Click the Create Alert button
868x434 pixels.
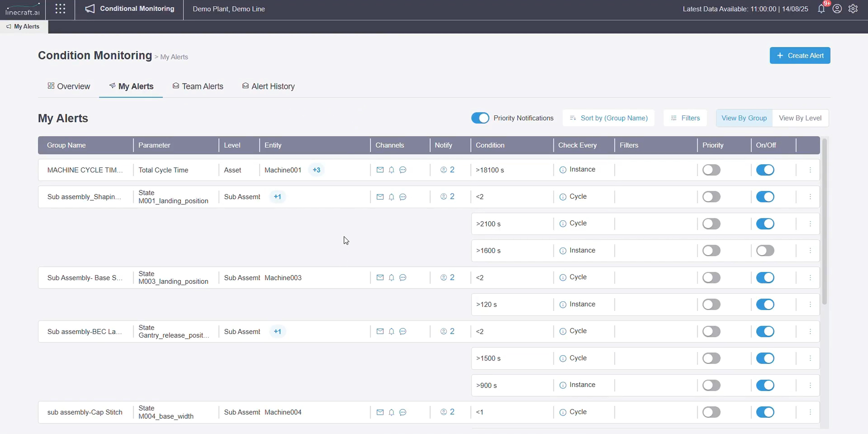(x=800, y=55)
